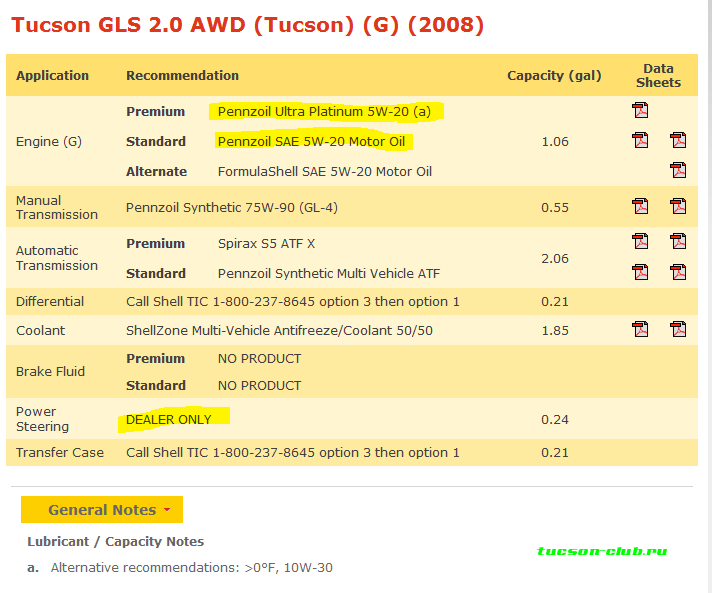This screenshot has height=593, width=712.
Task: Open first PDF for Pennzoil Synthetic 75W-90
Action: point(640,206)
